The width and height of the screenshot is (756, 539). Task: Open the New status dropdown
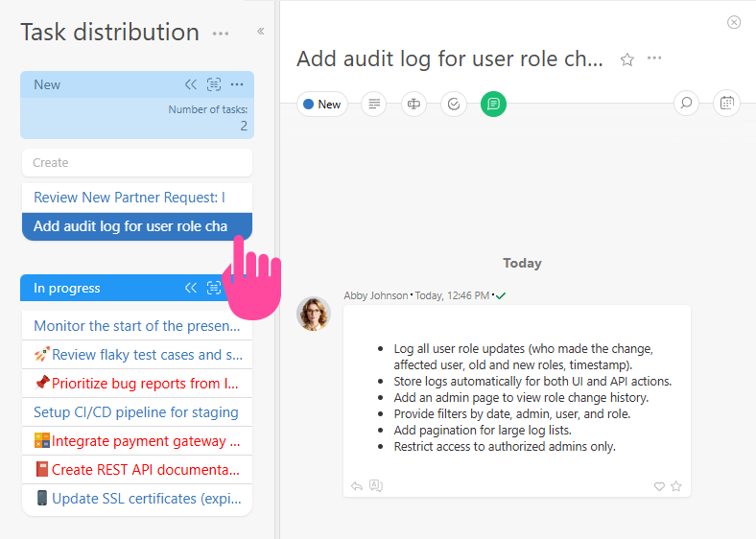pos(321,104)
